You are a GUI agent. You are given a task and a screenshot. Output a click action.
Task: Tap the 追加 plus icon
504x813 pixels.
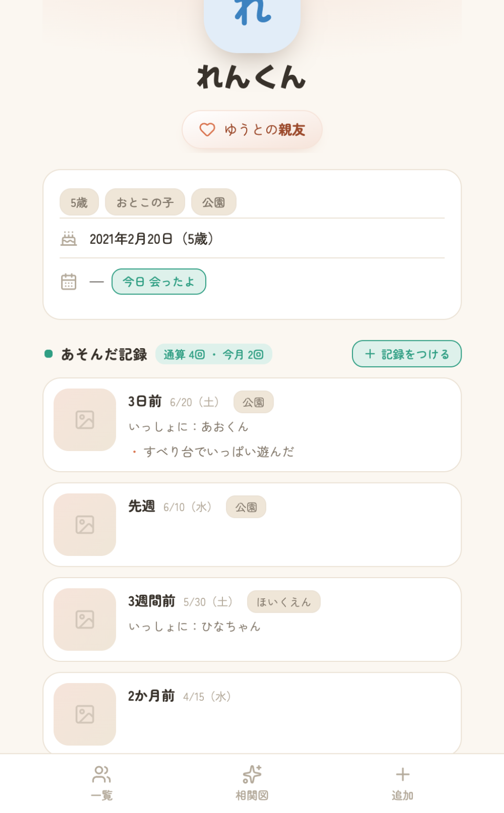pos(403,775)
